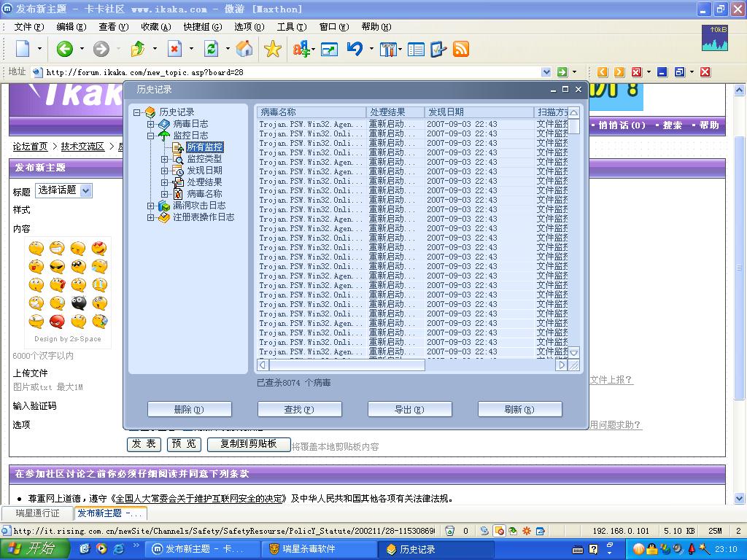Go back with the green arrow
Screen dimensions: 747x560
coord(64,49)
